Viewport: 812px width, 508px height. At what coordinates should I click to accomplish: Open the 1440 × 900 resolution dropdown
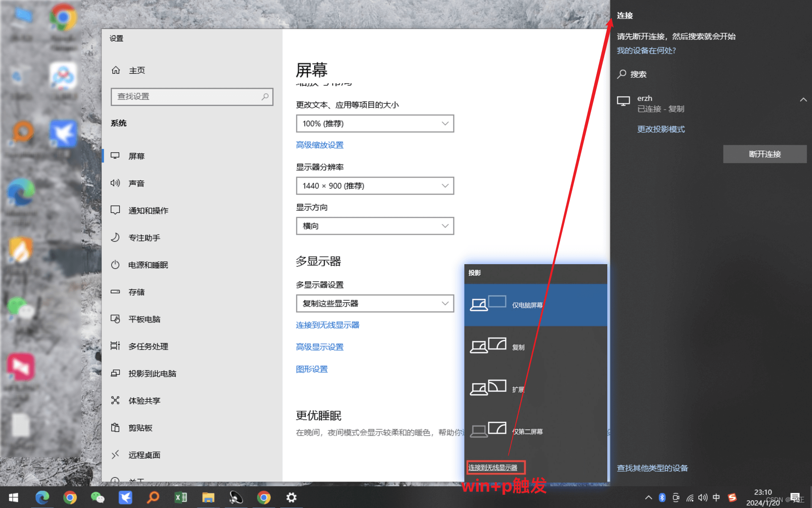pyautogui.click(x=375, y=186)
